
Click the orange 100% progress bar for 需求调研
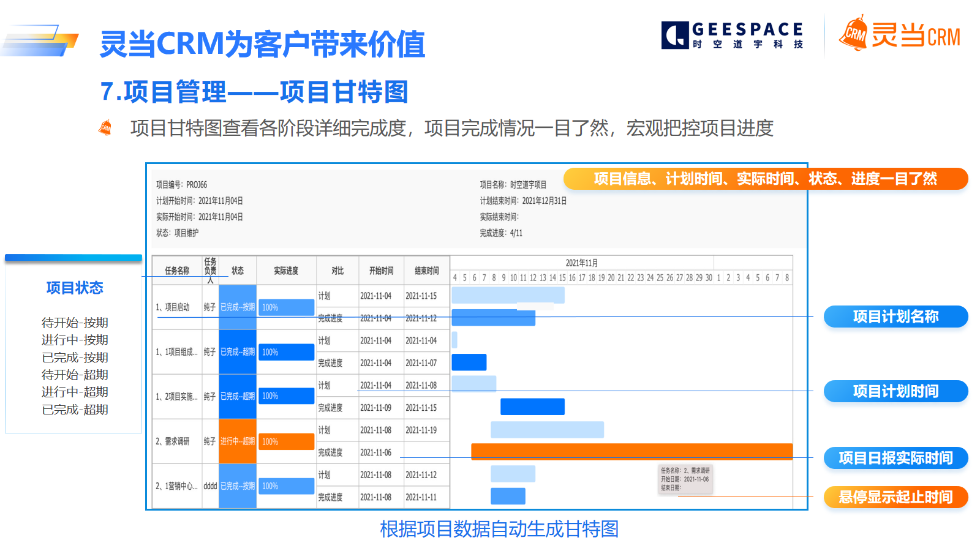[x=286, y=441]
